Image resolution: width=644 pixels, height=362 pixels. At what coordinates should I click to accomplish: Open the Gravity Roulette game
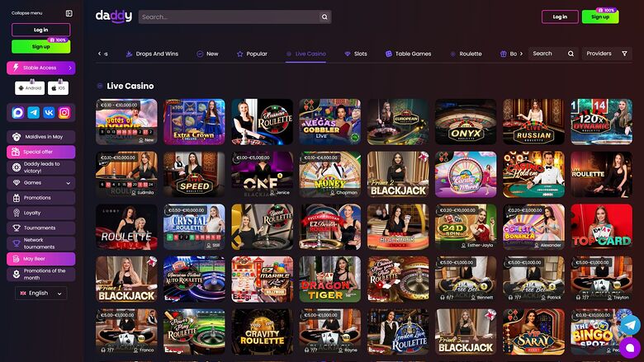pyautogui.click(x=262, y=331)
